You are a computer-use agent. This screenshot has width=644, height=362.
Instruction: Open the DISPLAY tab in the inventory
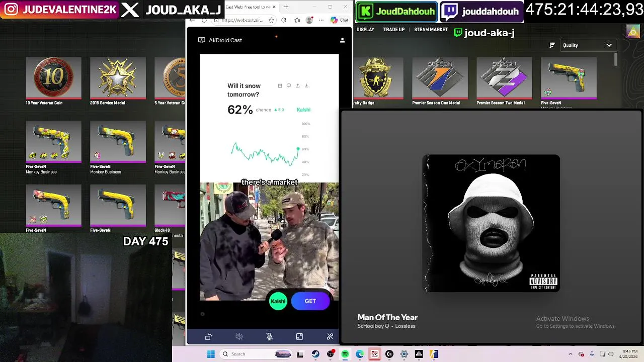(365, 30)
